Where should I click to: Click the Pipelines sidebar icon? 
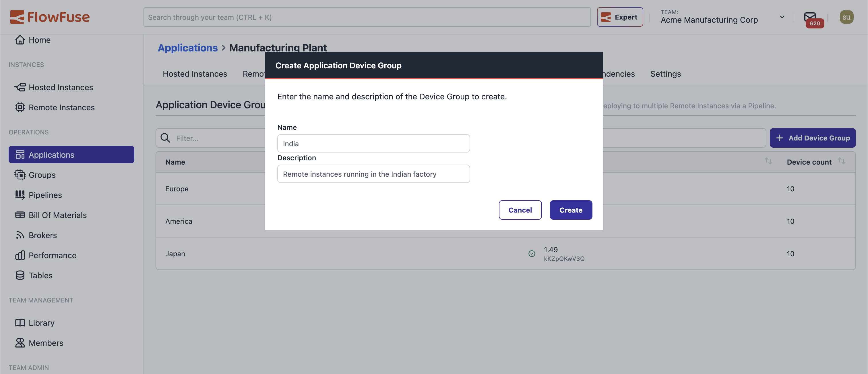click(20, 195)
